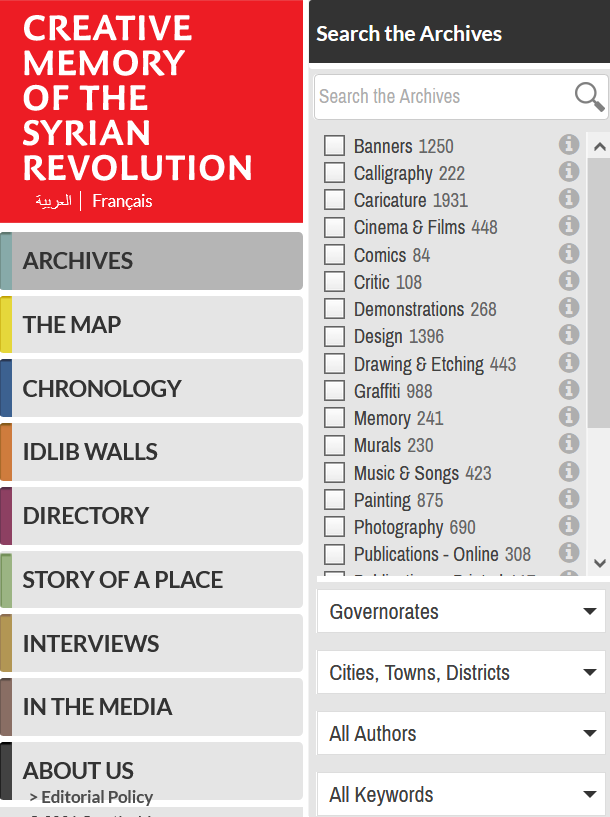Open info icon for Calligraphy
This screenshot has width=610, height=817.
[569, 171]
